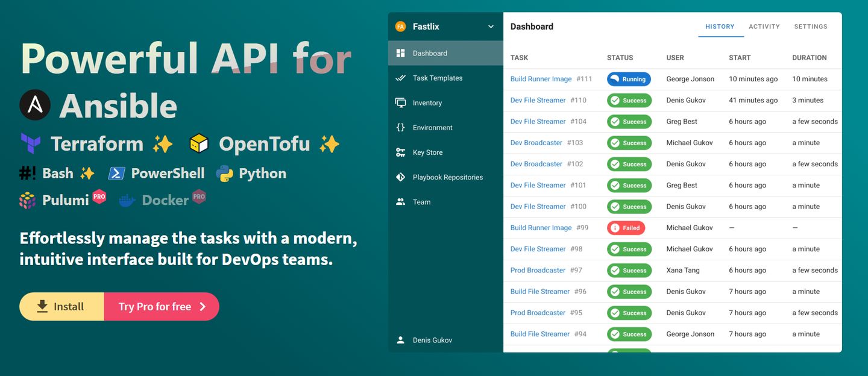Open the Prod Broadcaster #97 task link

tap(538, 270)
